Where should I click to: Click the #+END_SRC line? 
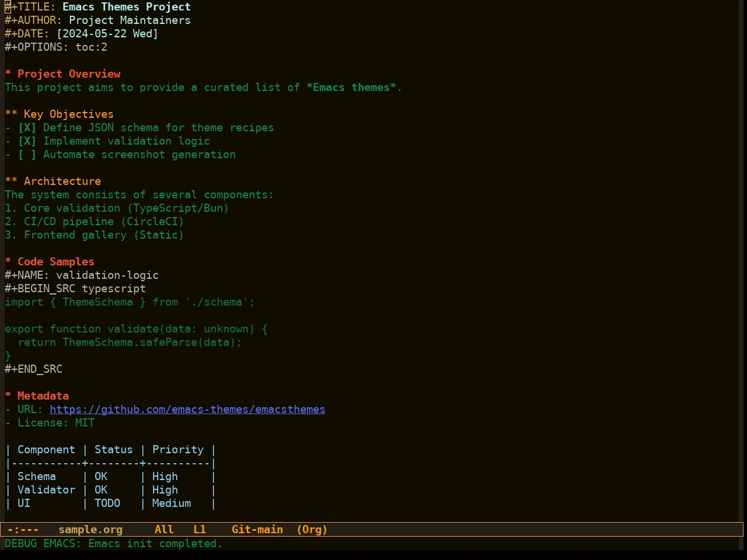(x=33, y=369)
